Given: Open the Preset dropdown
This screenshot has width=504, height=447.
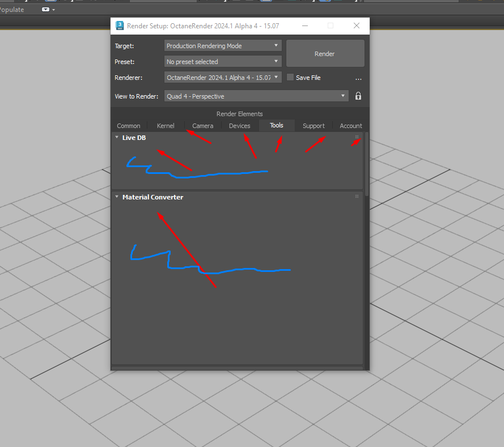Looking at the screenshot, I should tap(223, 61).
